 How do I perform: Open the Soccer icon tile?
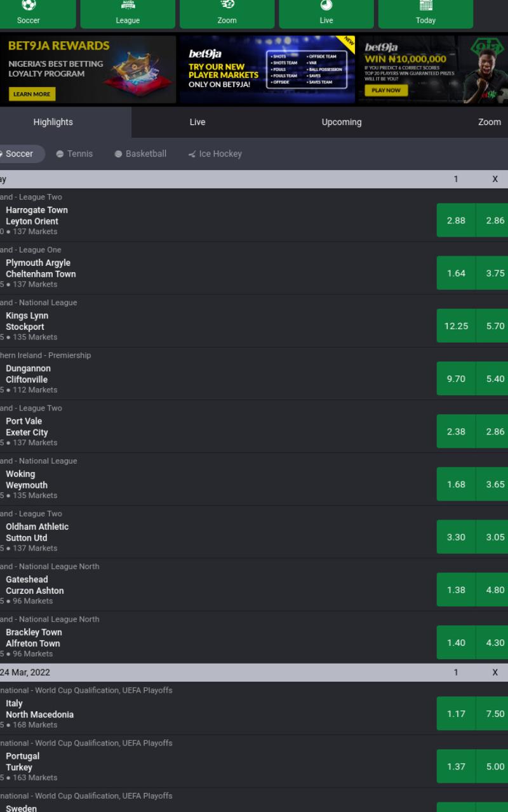pos(29,14)
